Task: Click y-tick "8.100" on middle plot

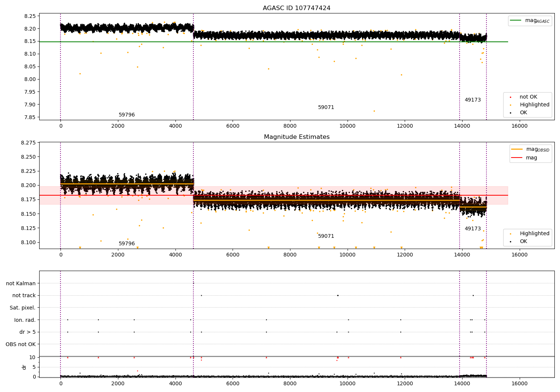Action: pyautogui.click(x=28, y=243)
